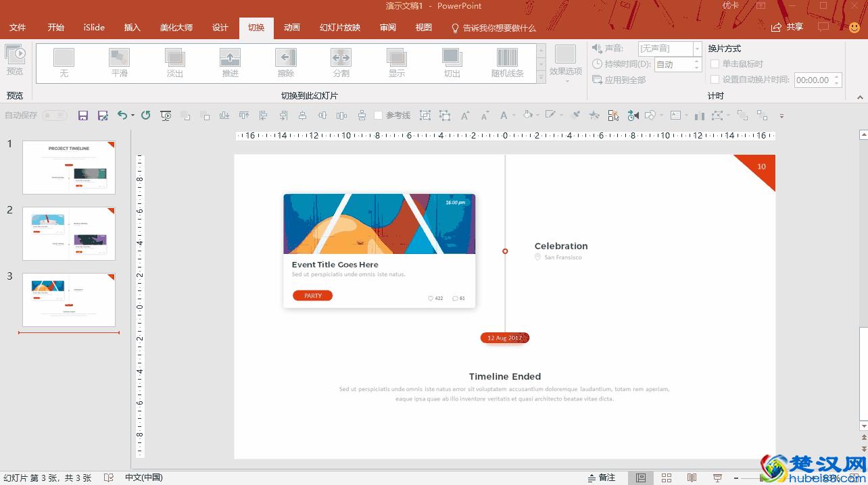Switch to slide sorter view in status bar

[x=666, y=478]
